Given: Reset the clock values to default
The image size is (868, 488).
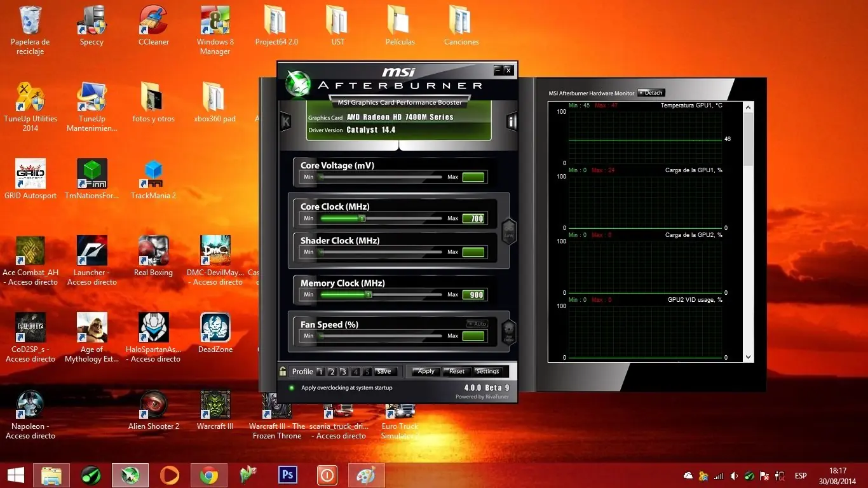Looking at the screenshot, I should pos(457,372).
